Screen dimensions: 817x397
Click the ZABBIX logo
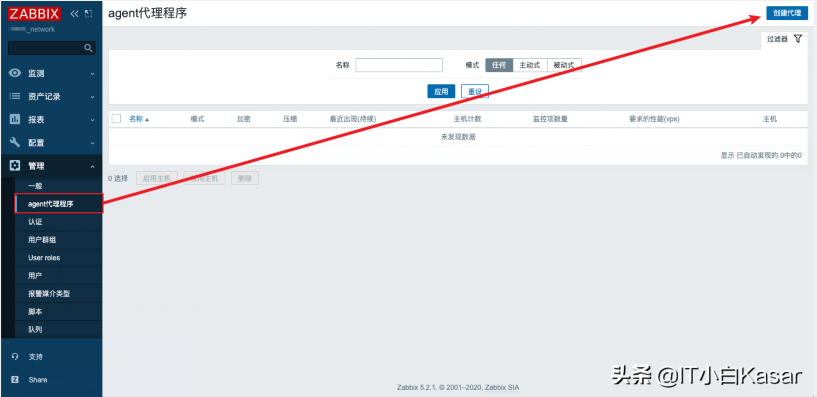pos(34,14)
